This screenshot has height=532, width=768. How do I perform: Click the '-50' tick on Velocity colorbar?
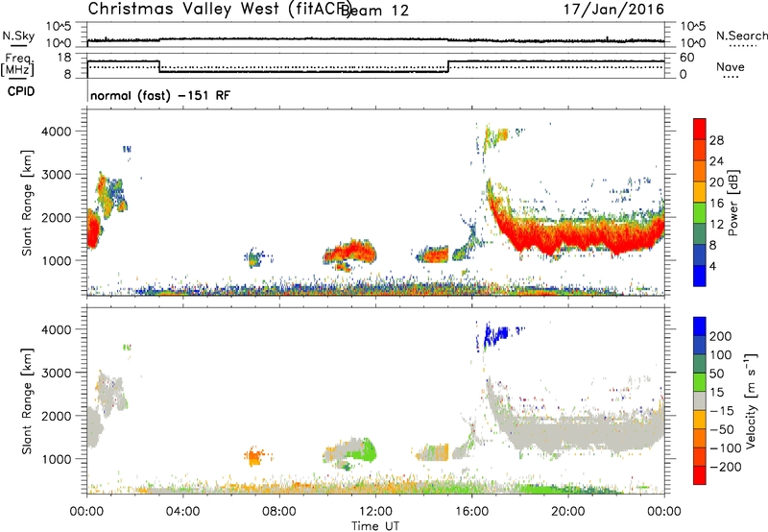(x=722, y=429)
